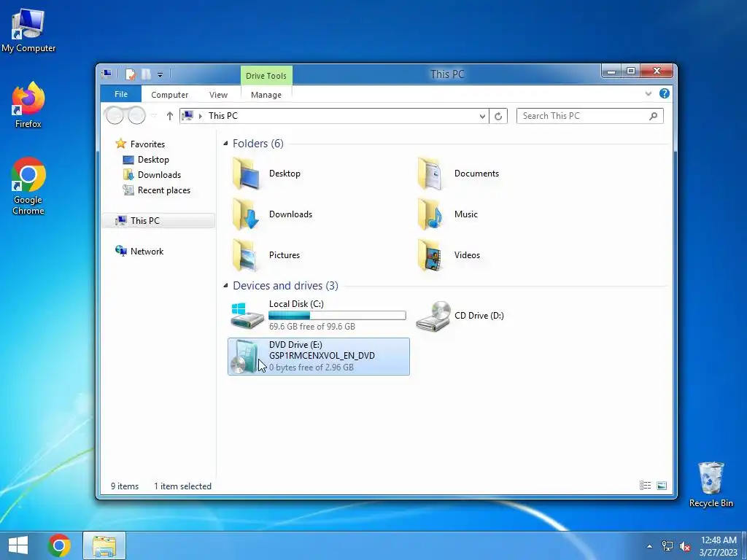Screen dimensions: 747x560
Task: Open the File menu tab
Action: 121,94
